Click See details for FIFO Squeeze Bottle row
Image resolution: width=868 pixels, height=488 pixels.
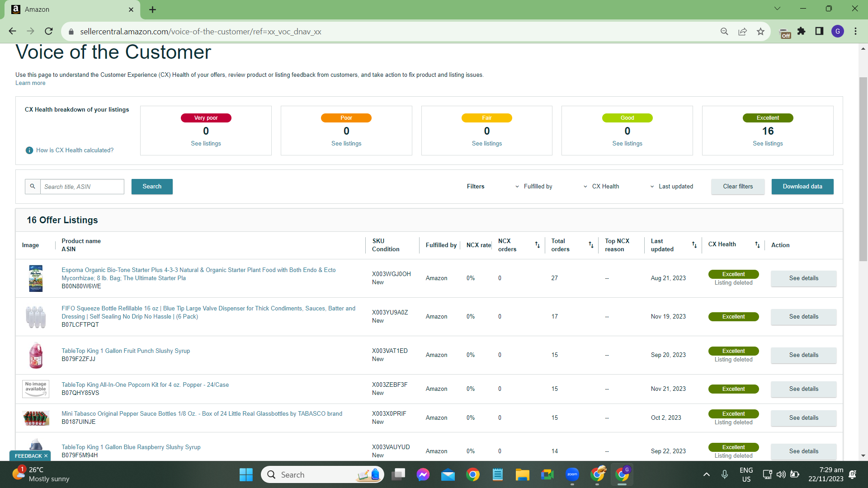coord(804,317)
